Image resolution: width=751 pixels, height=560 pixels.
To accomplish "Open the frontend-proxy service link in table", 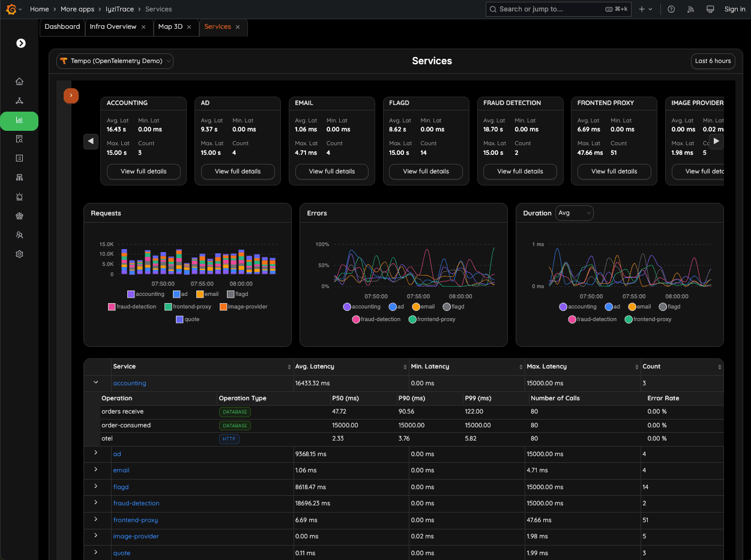I will click(x=135, y=520).
